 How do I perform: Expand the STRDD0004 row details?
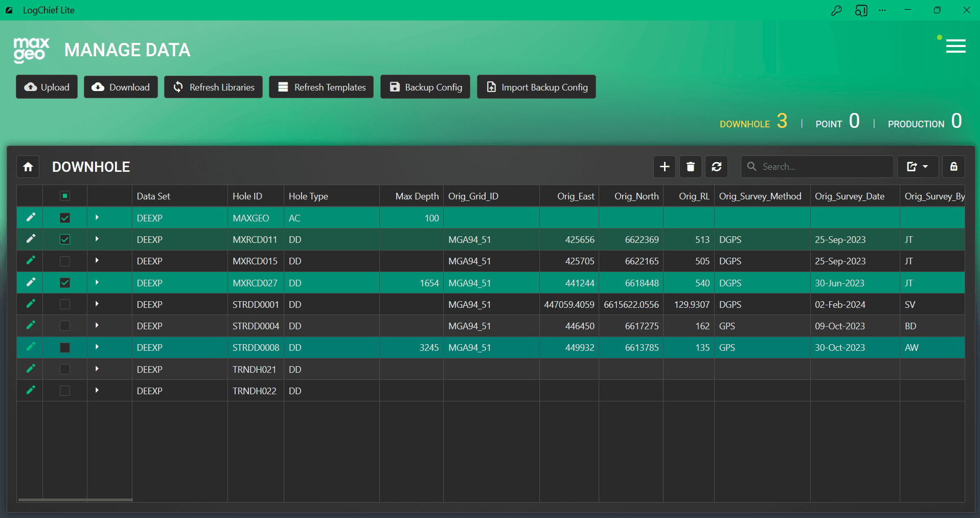click(x=97, y=325)
